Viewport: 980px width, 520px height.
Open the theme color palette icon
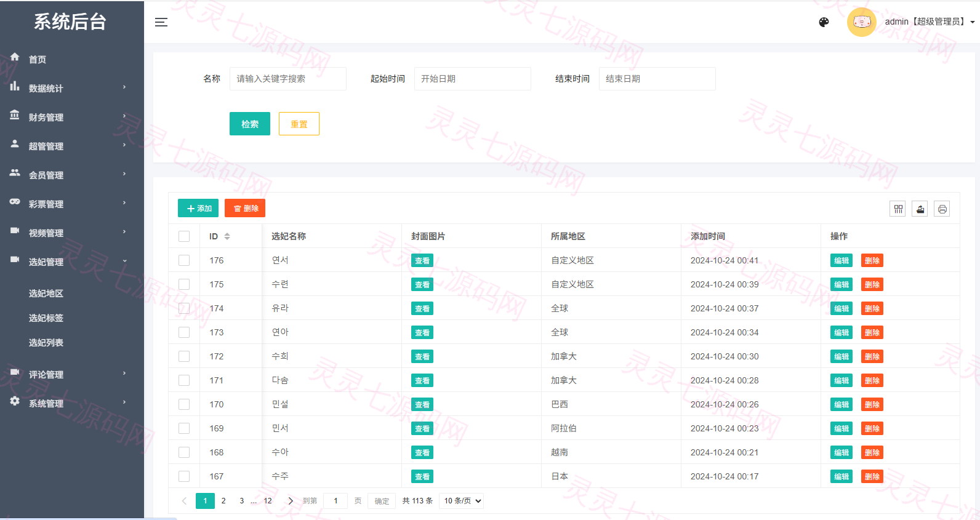[824, 22]
